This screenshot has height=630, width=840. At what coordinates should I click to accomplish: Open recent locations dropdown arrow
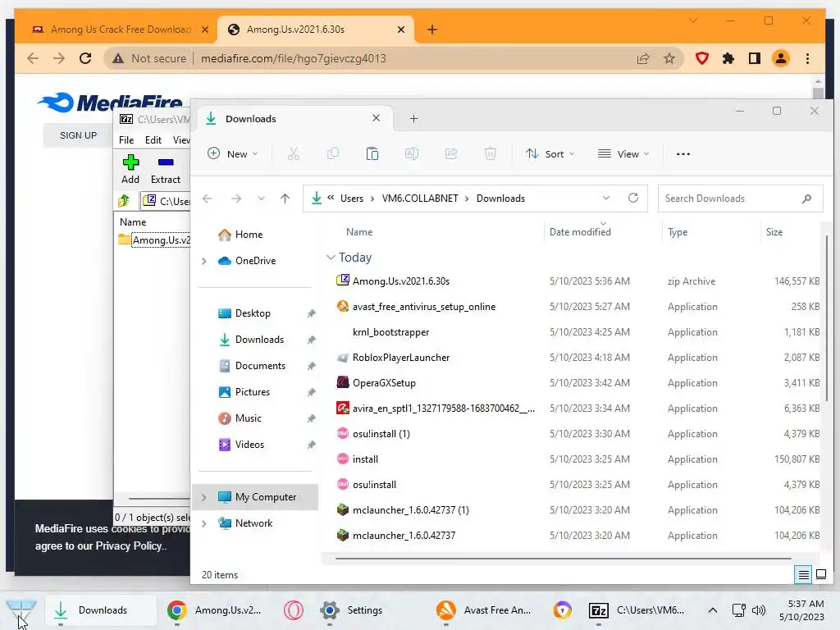point(261,199)
